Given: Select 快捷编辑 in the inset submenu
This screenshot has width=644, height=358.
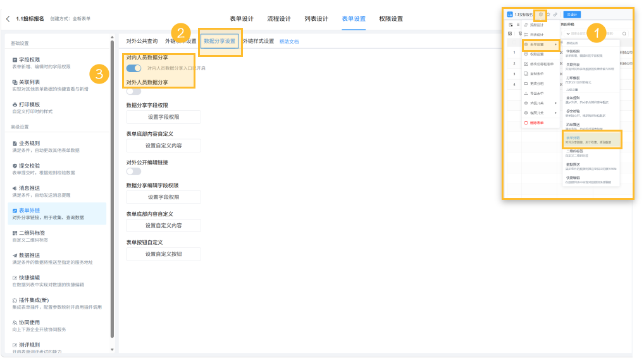Looking at the screenshot, I should click(x=591, y=180).
